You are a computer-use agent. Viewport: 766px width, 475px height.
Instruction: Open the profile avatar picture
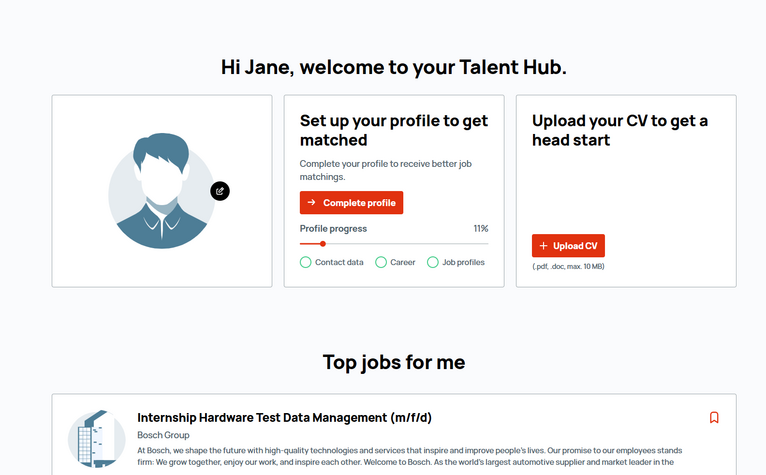pyautogui.click(x=162, y=191)
